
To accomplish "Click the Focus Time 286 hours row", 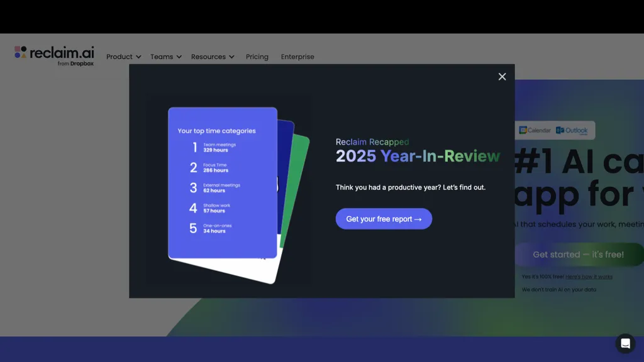I will point(209,167).
